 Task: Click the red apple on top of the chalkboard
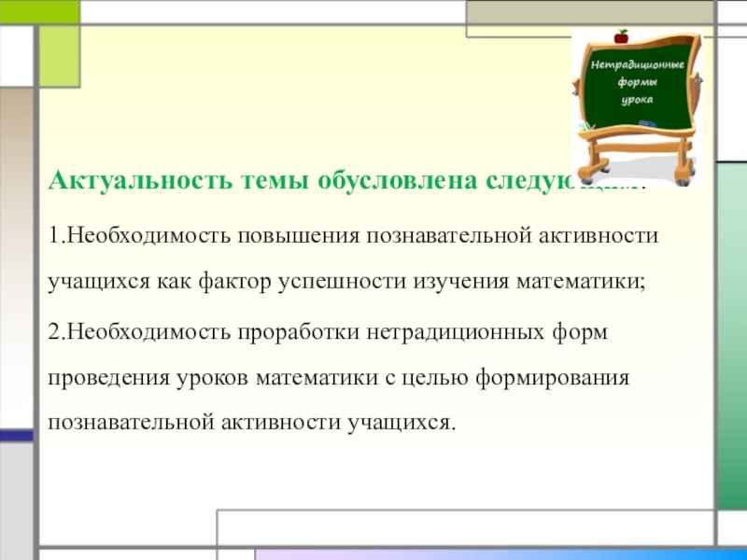coord(621,36)
